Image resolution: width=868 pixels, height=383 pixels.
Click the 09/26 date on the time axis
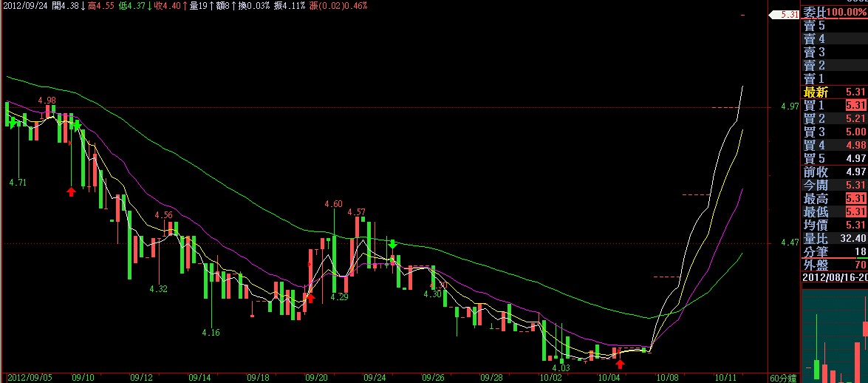point(434,378)
